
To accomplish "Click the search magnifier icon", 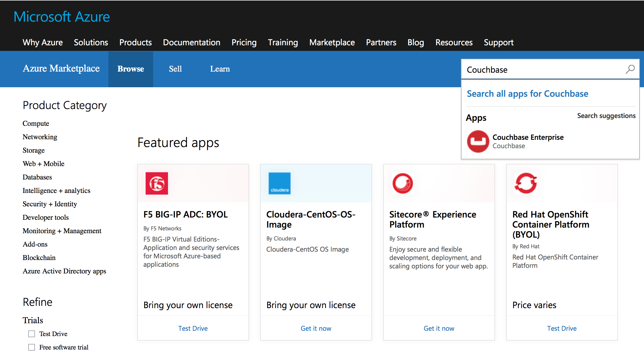I will click(x=630, y=69).
